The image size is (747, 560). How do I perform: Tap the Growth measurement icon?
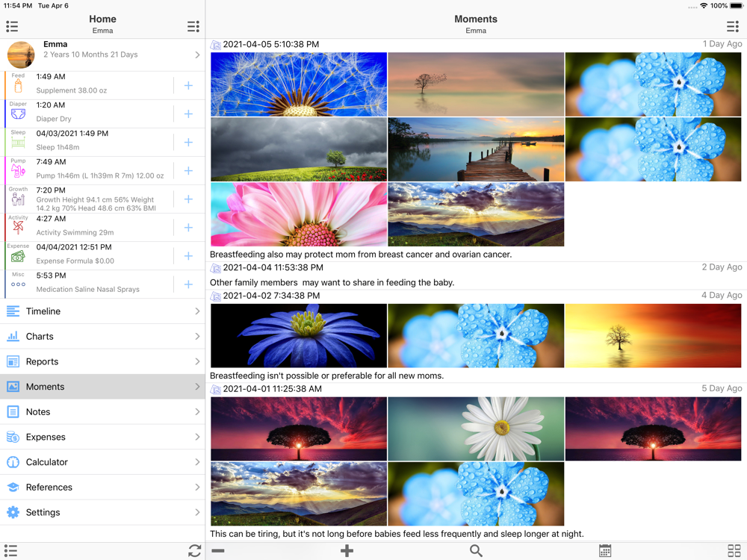[x=18, y=199]
